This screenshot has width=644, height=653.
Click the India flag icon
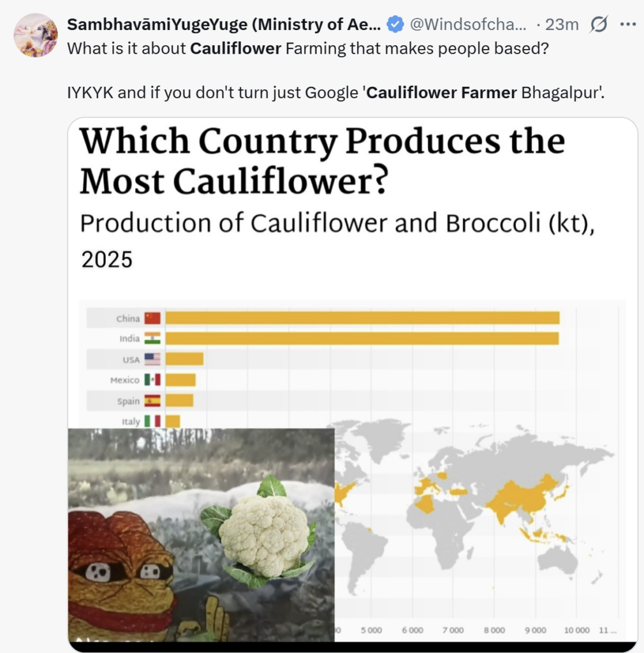pyautogui.click(x=153, y=339)
